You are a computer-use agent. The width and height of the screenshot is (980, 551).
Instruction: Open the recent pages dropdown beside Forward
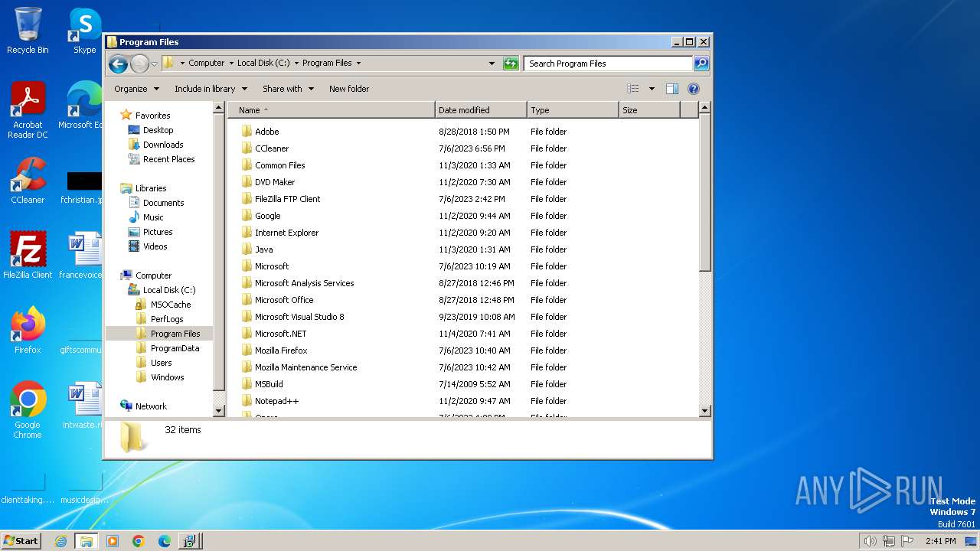click(154, 64)
